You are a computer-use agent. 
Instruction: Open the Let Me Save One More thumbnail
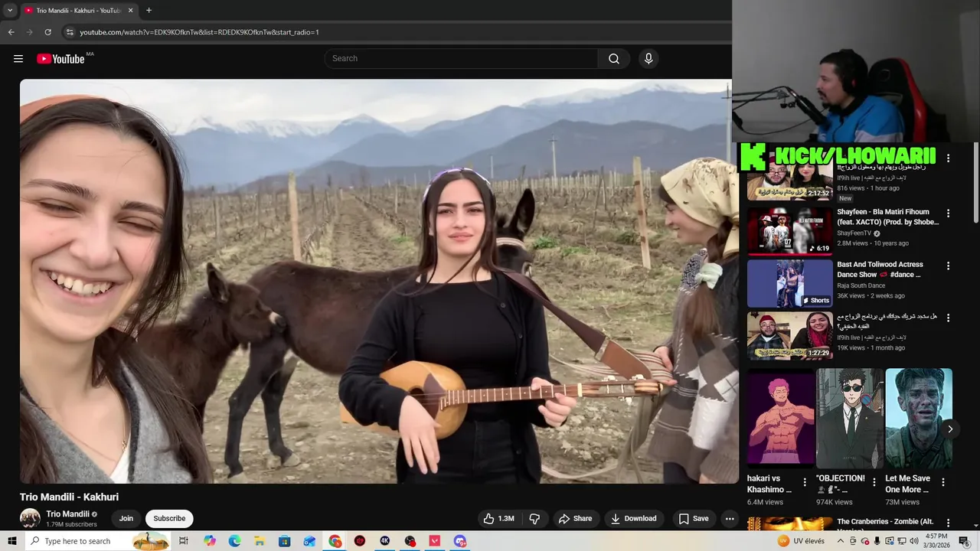[x=919, y=419]
